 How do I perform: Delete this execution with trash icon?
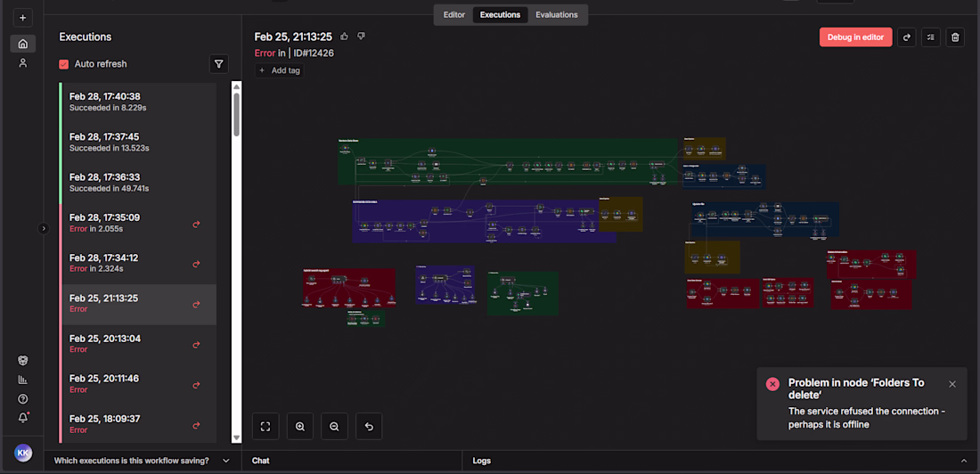tap(955, 37)
